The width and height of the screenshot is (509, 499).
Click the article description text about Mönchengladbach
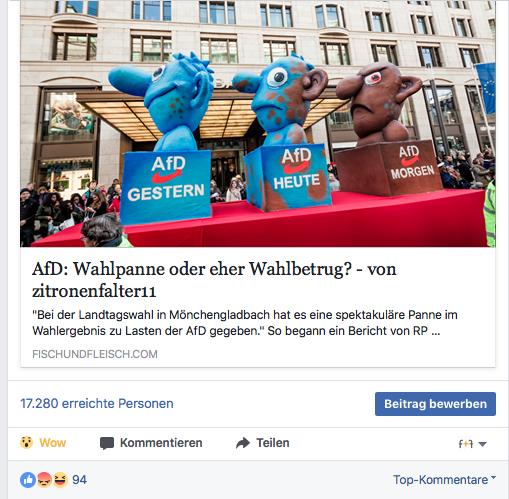click(245, 323)
